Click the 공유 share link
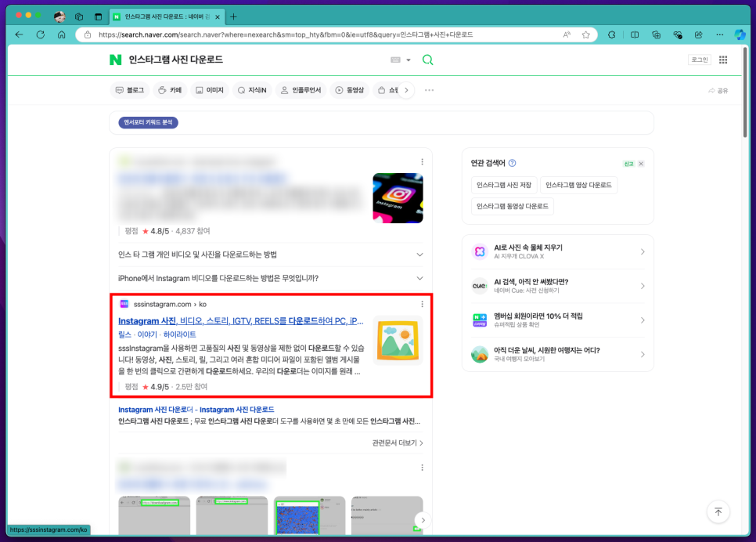This screenshot has height=542, width=756. pyautogui.click(x=718, y=91)
